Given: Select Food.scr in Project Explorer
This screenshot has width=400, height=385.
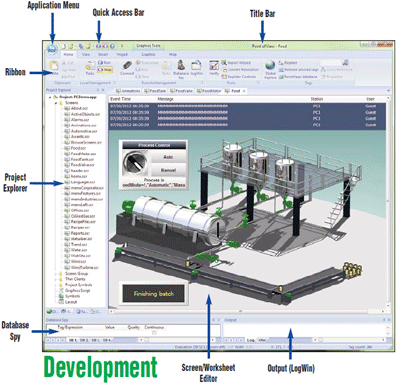Looking at the screenshot, I should (75, 148).
